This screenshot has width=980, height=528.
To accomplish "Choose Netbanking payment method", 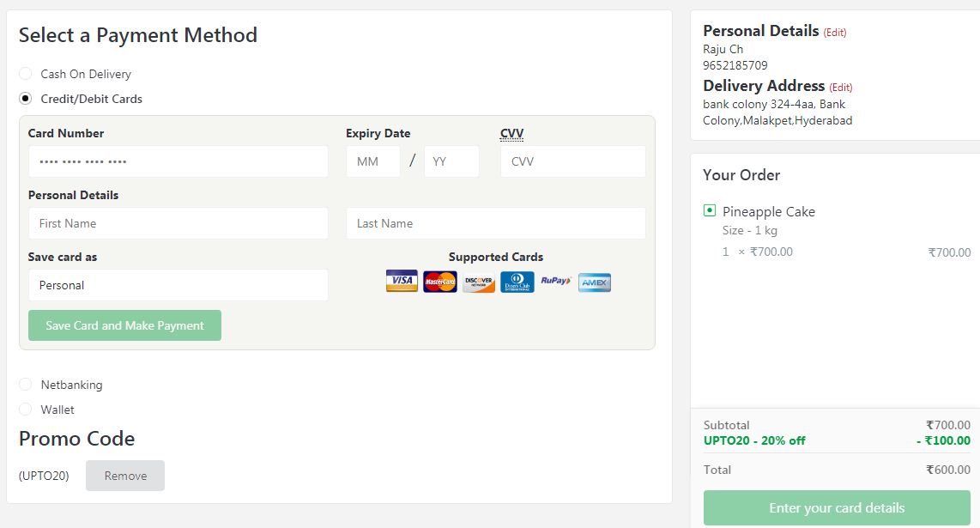I will tap(26, 385).
